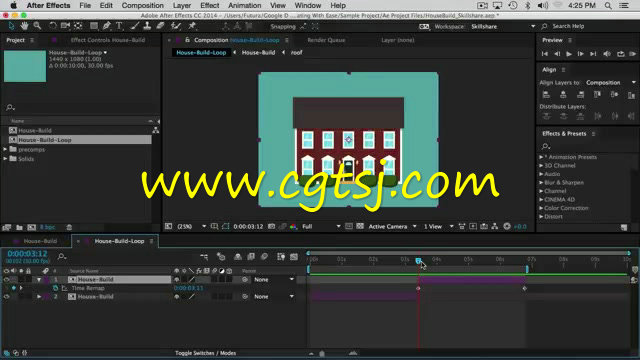This screenshot has width=640, height=360.
Task: Toggle Time Remap stopwatch
Action: (56, 288)
